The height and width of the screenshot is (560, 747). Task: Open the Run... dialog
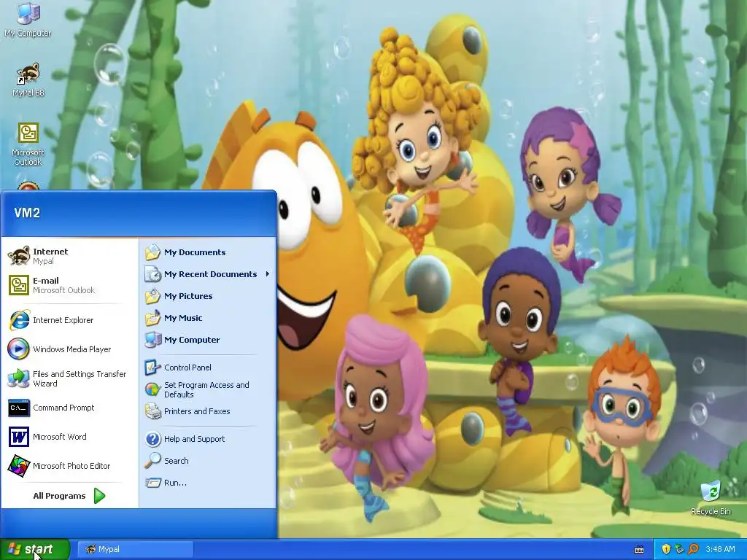click(x=208, y=483)
